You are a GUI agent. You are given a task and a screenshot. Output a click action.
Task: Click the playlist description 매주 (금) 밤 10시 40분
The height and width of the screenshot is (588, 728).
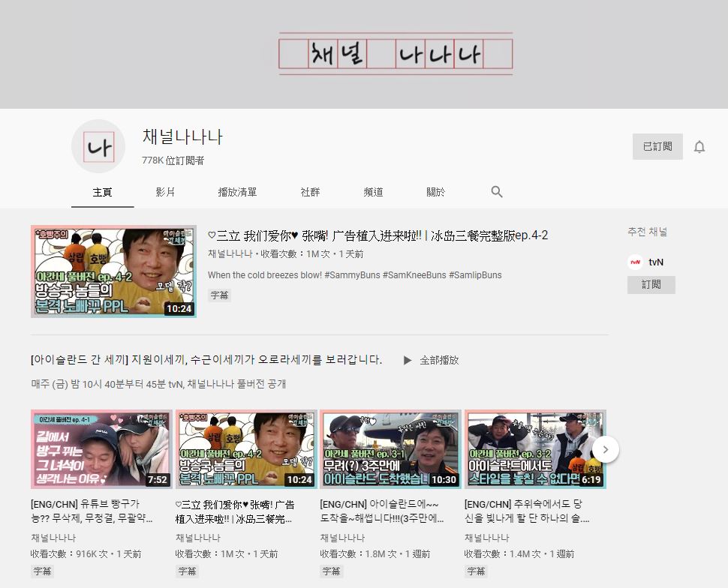click(158, 384)
